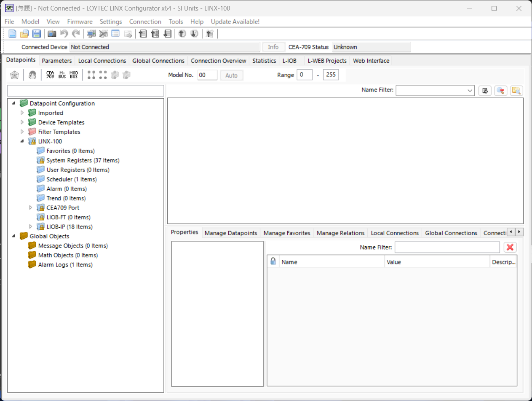Click the Undo arrow icon
Image resolution: width=532 pixels, height=401 pixels.
(63, 34)
